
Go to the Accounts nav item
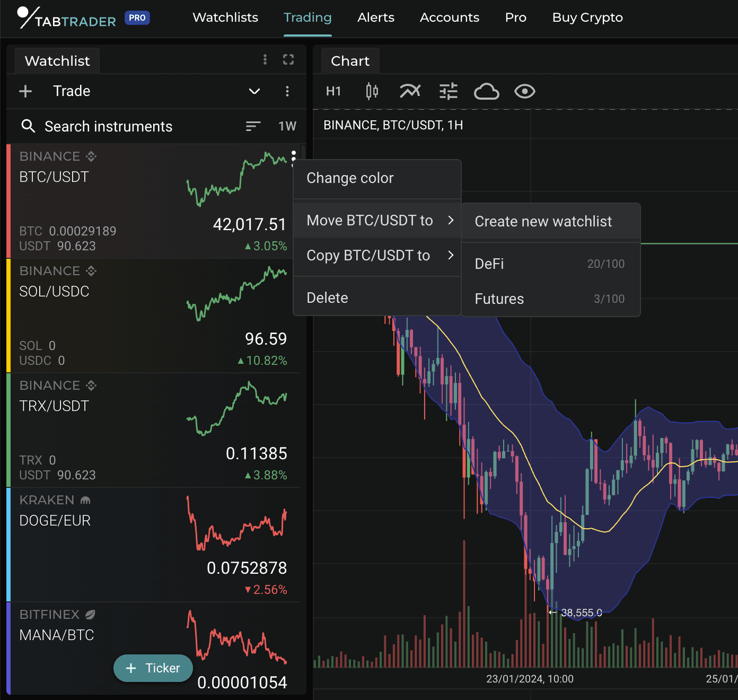coord(450,17)
